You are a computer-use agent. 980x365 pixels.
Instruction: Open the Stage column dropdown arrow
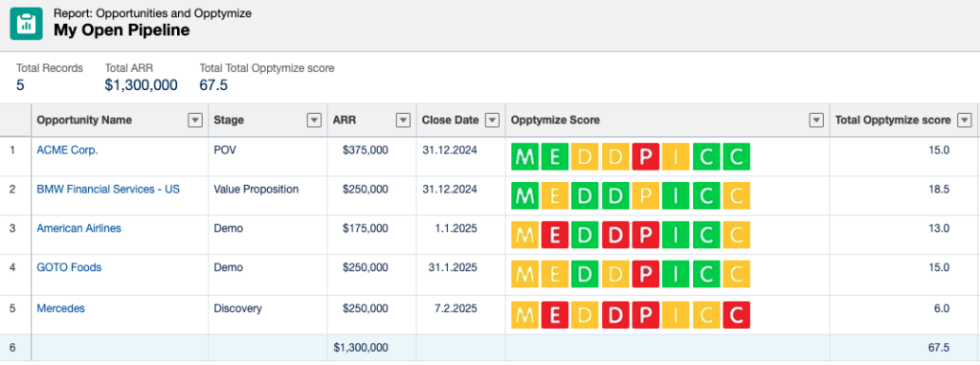click(x=314, y=120)
